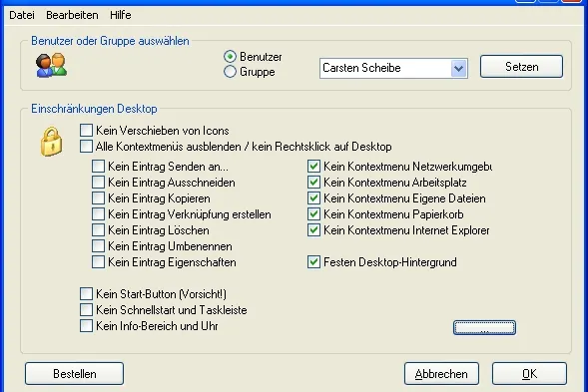The width and height of the screenshot is (588, 392).
Task: Disable Kein Kontextmenu Eigene Dateien
Action: coord(313,197)
